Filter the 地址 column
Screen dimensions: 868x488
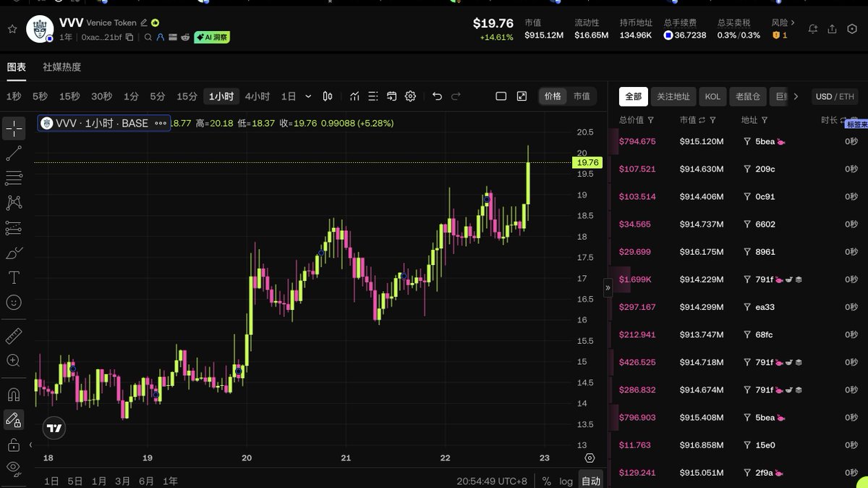pos(765,120)
